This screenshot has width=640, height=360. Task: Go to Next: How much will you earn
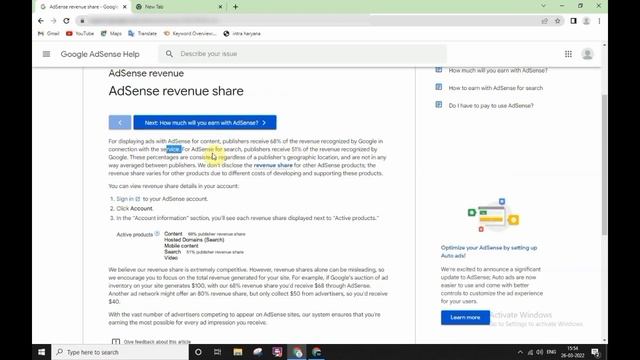(x=205, y=122)
